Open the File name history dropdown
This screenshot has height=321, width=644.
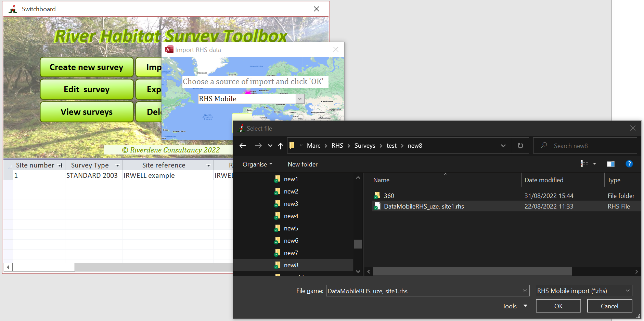[525, 291]
